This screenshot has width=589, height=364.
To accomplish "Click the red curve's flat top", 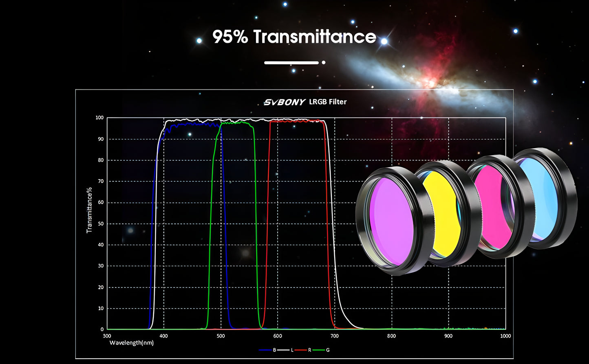I will (x=298, y=121).
